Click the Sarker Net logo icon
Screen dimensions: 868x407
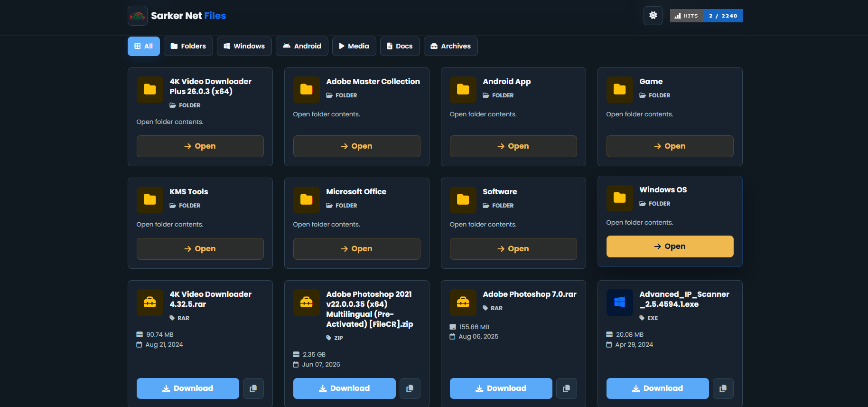click(138, 16)
